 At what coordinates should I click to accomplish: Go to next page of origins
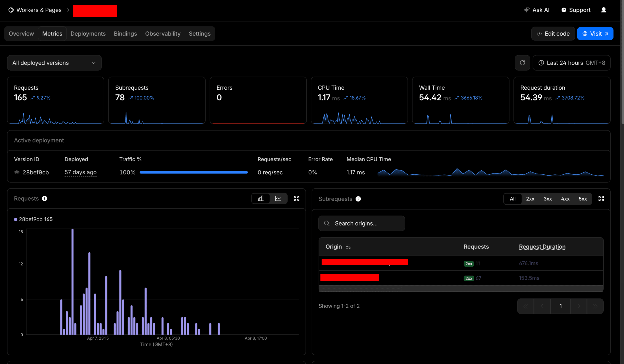578,306
